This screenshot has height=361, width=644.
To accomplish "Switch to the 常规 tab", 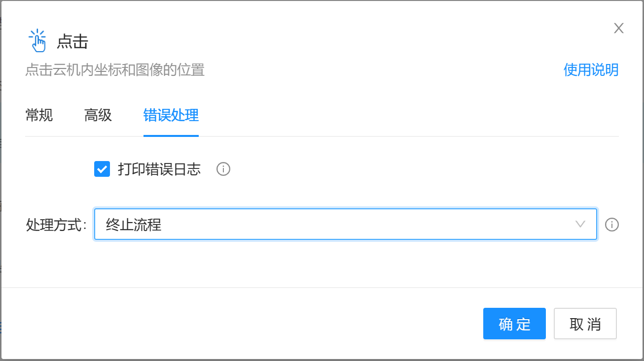I will [38, 115].
